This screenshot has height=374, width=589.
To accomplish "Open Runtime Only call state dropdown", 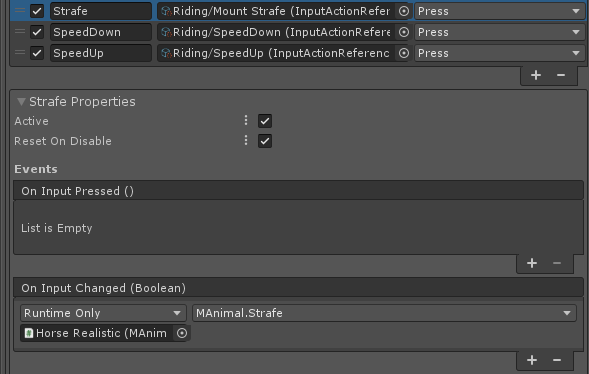I will click(103, 313).
